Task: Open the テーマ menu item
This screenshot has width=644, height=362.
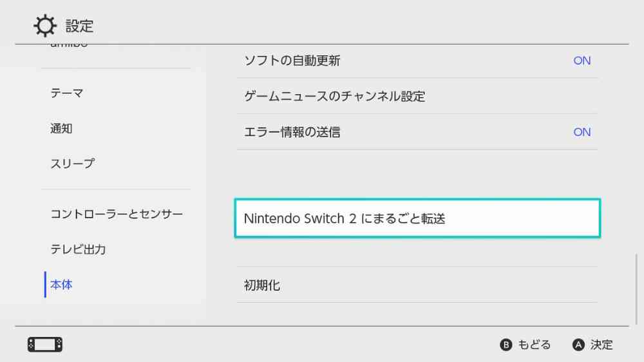Action: (67, 93)
